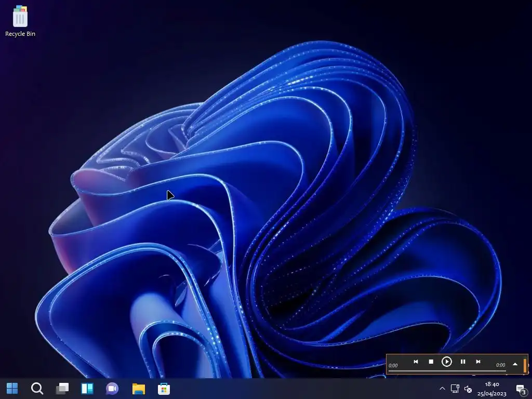Image resolution: width=532 pixels, height=399 pixels.
Task: Click the total time 0:00 on the right
Action: click(500, 365)
